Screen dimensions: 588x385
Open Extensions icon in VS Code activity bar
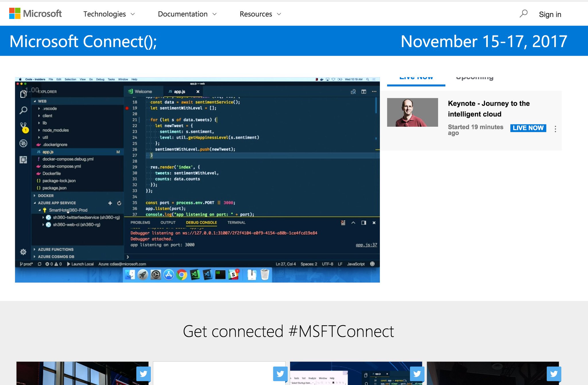click(x=23, y=159)
